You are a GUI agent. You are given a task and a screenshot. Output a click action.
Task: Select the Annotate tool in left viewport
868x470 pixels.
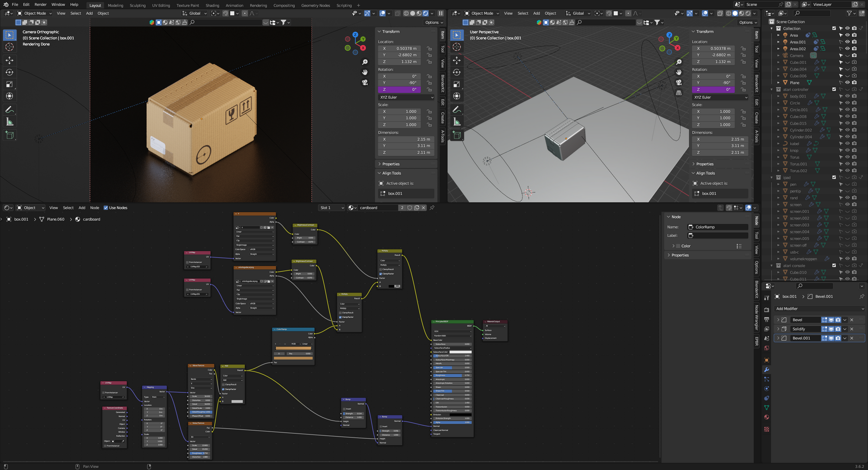point(10,110)
